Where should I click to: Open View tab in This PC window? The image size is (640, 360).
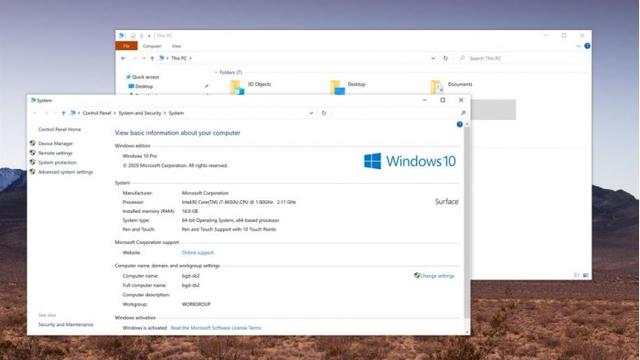(176, 46)
